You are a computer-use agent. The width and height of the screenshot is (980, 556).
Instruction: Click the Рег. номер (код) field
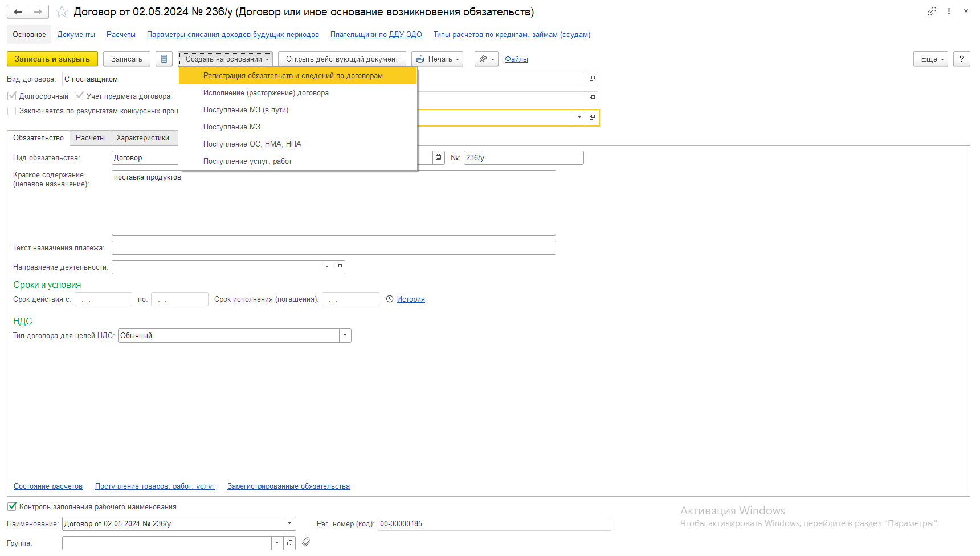click(x=494, y=523)
